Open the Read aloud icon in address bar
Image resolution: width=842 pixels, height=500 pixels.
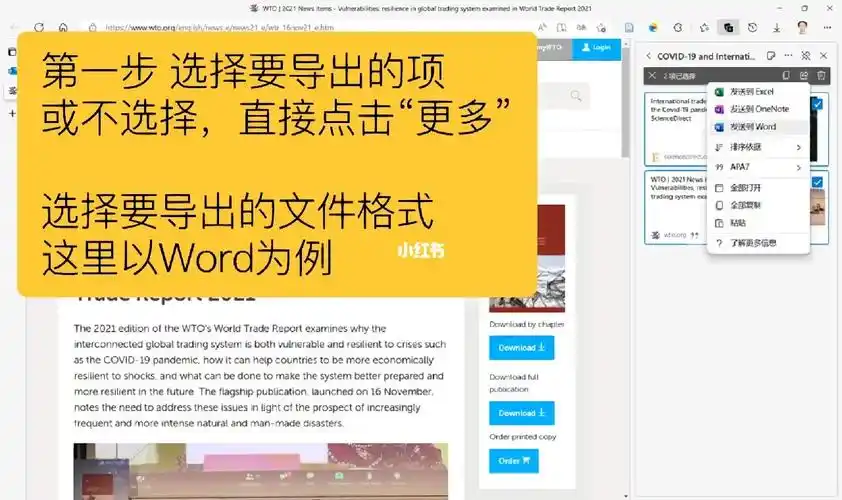[x=542, y=27]
